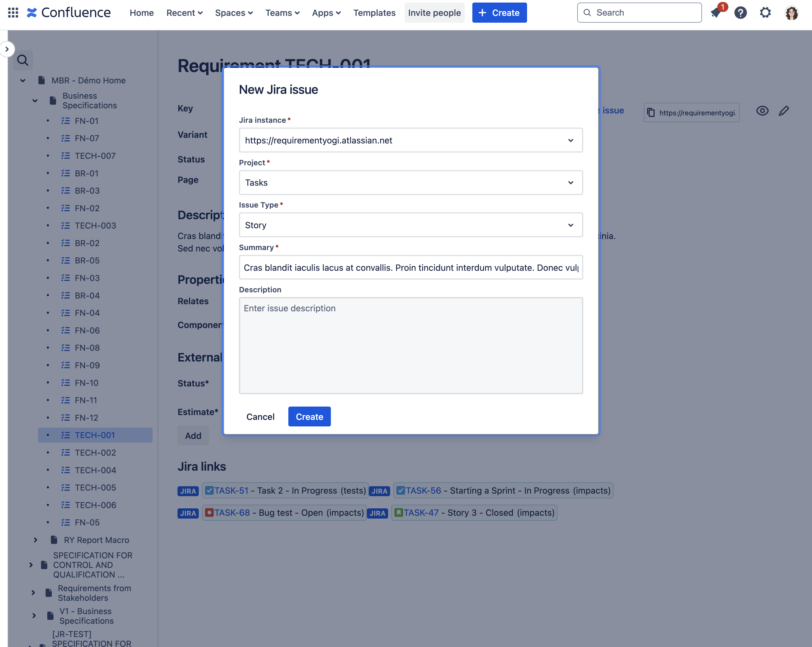Click the search icon in sidebar
This screenshot has width=812, height=647.
pos(22,61)
